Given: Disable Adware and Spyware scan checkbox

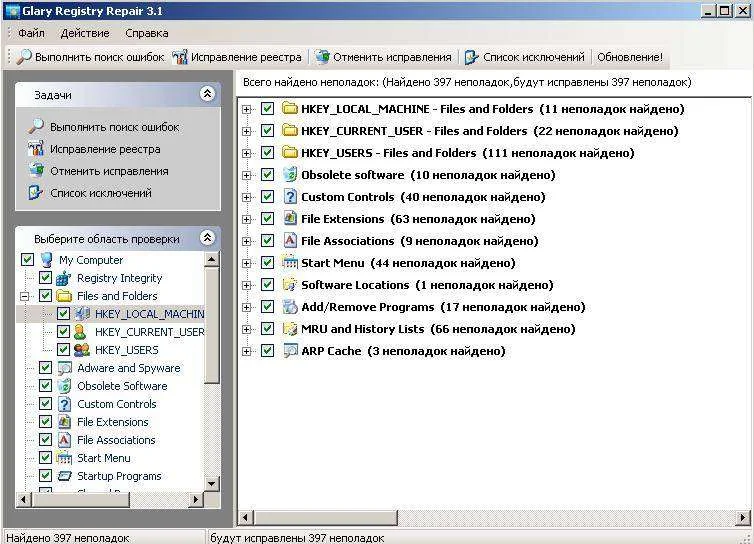Looking at the screenshot, I should (45, 367).
